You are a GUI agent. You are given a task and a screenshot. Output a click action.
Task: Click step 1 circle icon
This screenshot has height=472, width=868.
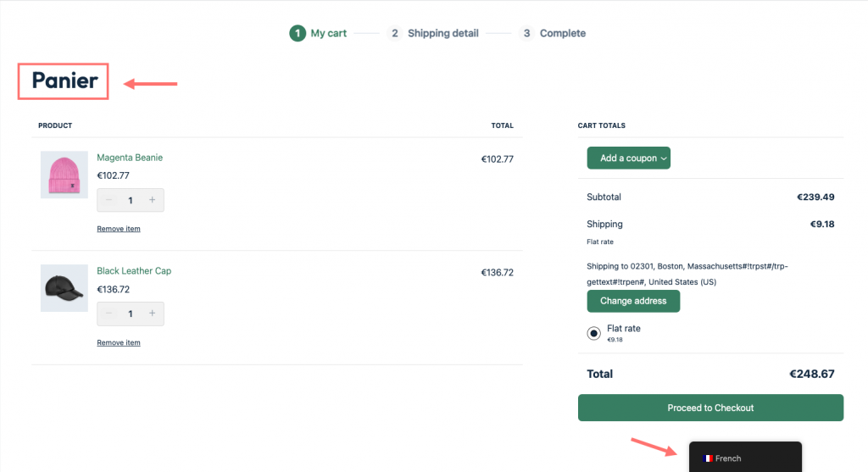(x=297, y=33)
